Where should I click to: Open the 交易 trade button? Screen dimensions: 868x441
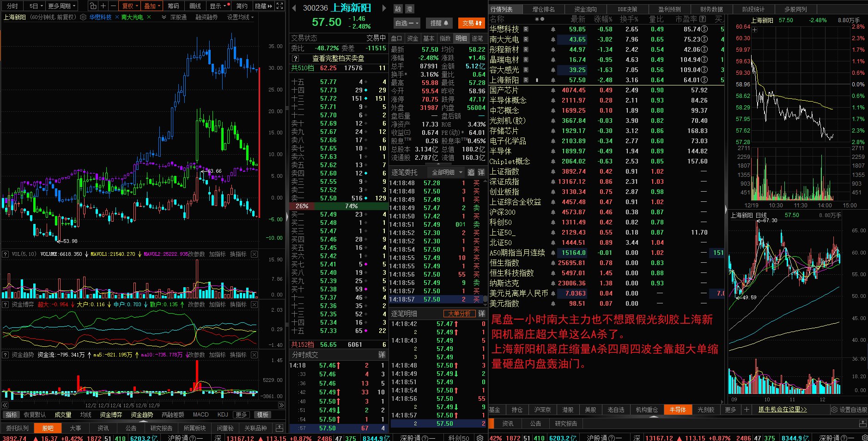point(472,23)
